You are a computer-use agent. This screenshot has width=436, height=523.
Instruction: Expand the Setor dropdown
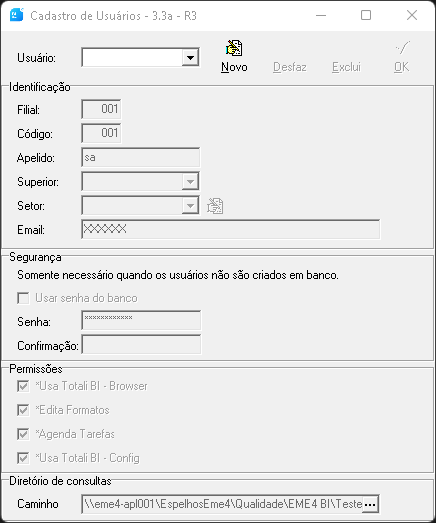click(190, 206)
